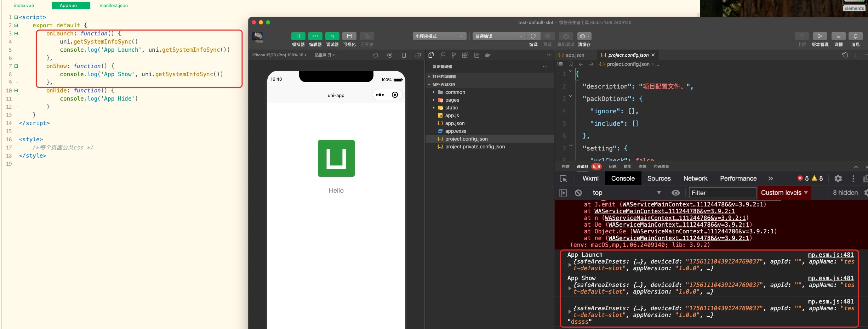Select the app.json editor tab
868x329 pixels.
click(575, 55)
